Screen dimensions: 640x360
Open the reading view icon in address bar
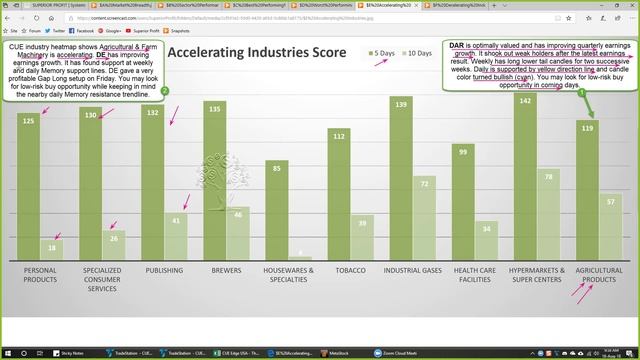[558, 18]
